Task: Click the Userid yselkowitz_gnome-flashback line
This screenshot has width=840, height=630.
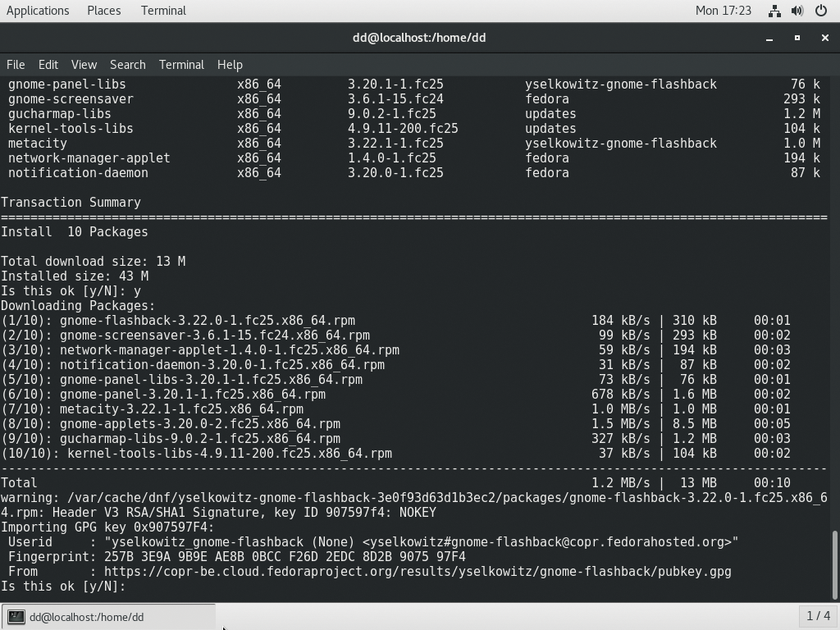Action: tap(373, 542)
